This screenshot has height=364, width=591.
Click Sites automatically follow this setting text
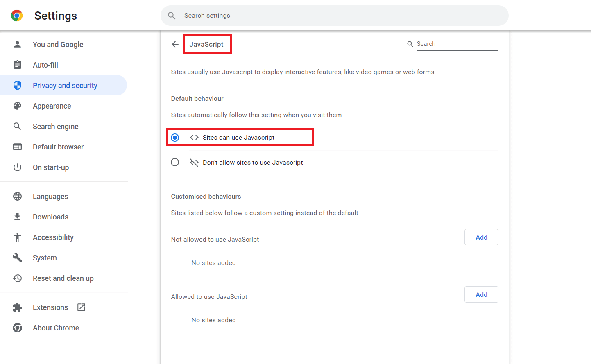click(x=256, y=115)
